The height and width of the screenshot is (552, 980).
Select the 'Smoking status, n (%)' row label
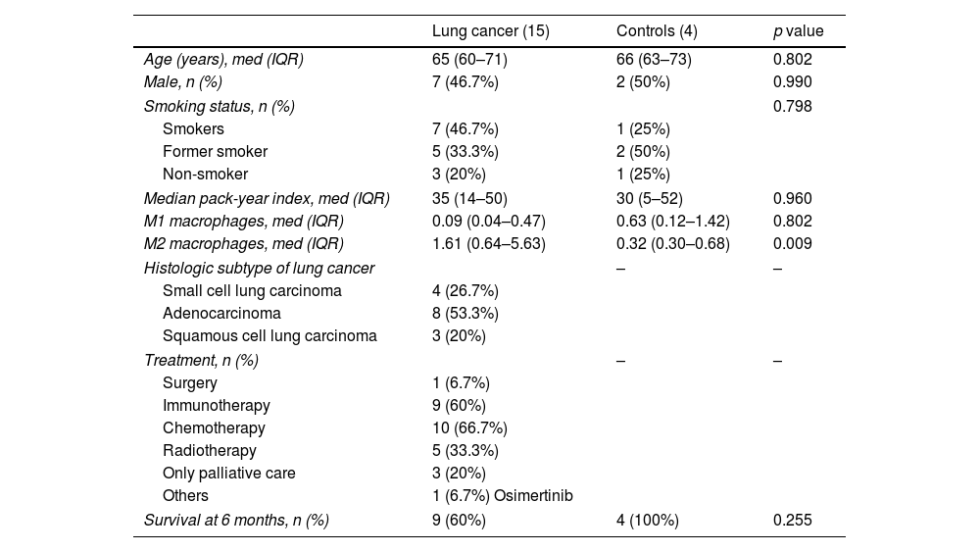(219, 105)
